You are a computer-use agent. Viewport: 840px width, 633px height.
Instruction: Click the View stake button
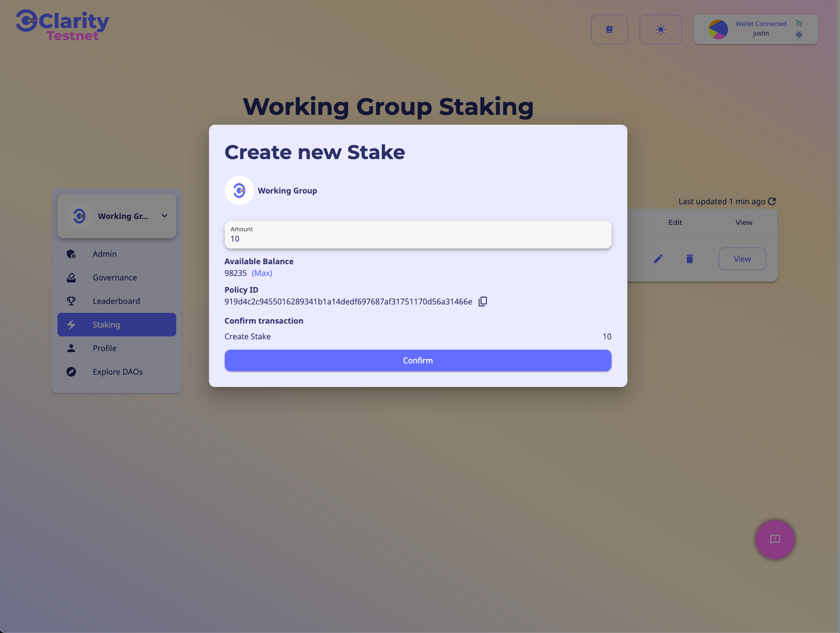point(742,259)
